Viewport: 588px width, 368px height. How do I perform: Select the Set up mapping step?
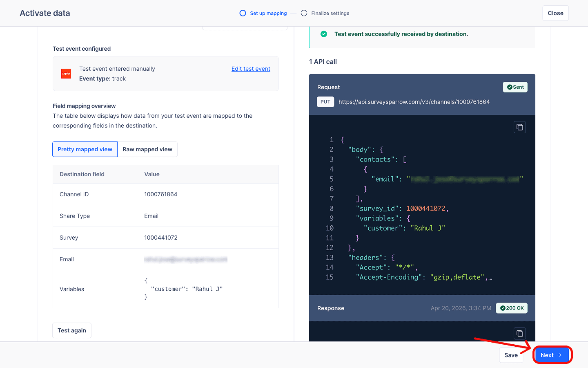263,13
